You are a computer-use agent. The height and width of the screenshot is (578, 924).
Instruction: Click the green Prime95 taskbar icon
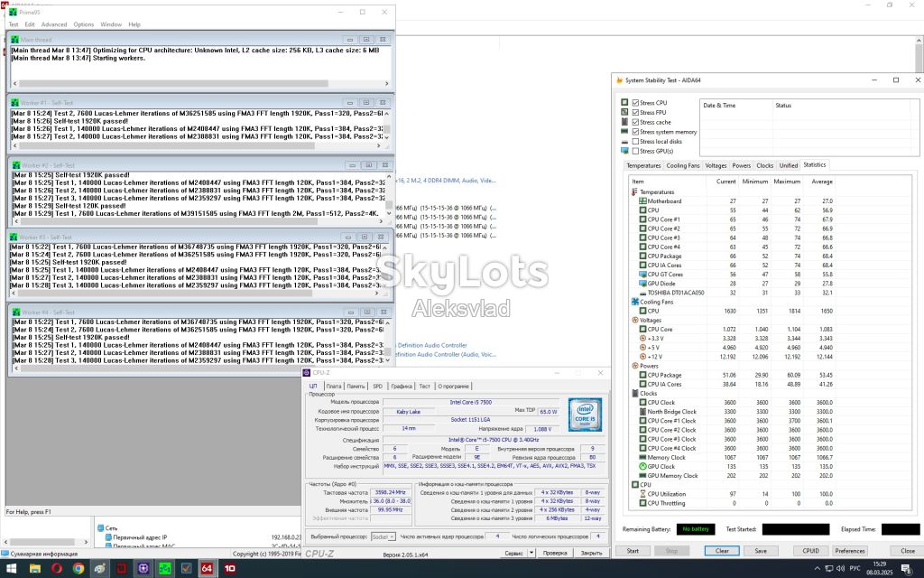164,569
